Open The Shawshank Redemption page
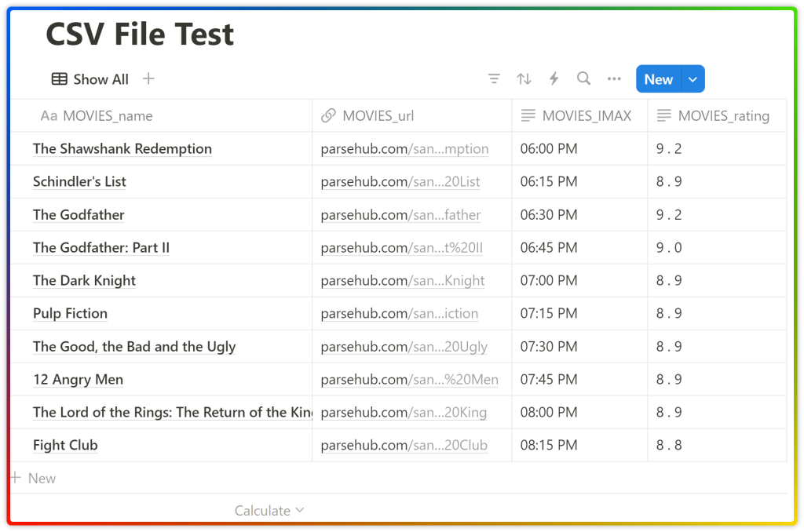804x532 pixels. coord(122,148)
